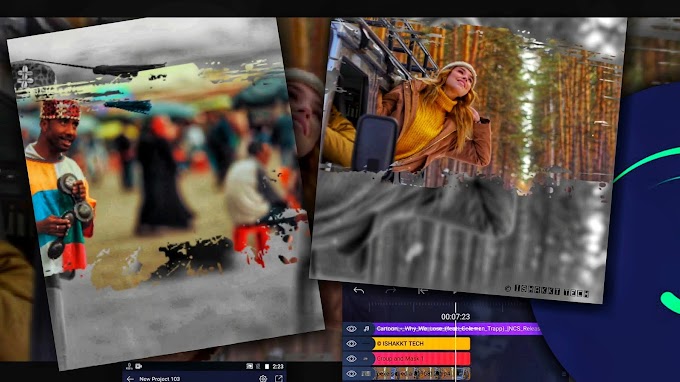Click the music note icon on the audio track
Viewport: 680px width, 382px height.
pos(366,329)
